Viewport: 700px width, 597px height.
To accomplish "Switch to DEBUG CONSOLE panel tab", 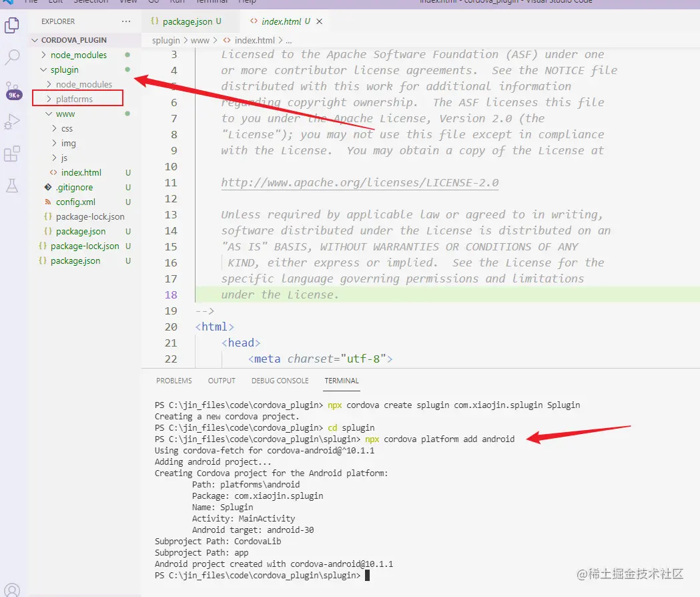I will click(280, 381).
